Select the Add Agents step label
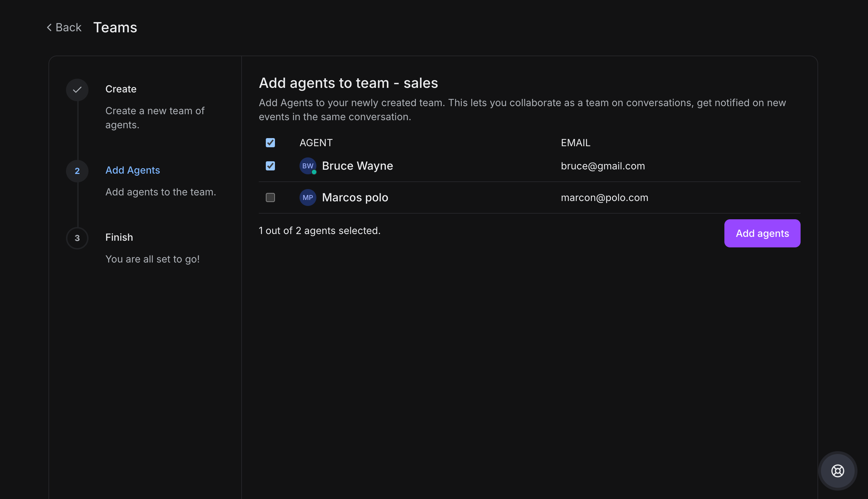Screen dimensions: 868x499 tap(132, 170)
